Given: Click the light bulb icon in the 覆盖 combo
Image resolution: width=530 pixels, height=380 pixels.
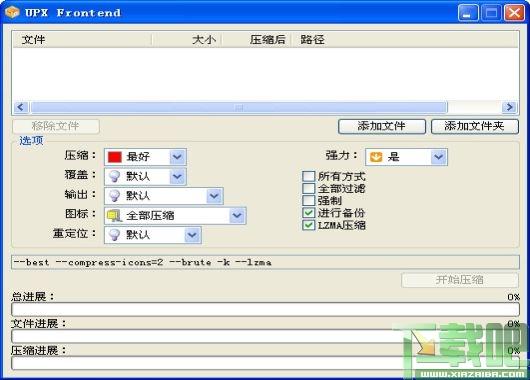Looking at the screenshot, I should (x=114, y=176).
